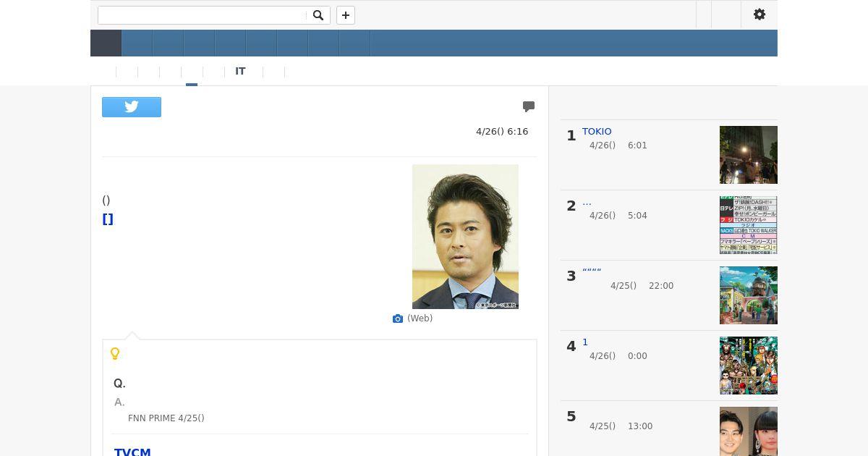
Task: Click the magnifier search icon
Action: click(318, 15)
